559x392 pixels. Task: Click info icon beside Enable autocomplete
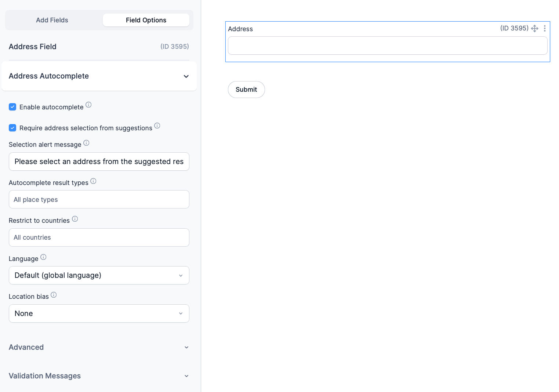[x=88, y=105]
